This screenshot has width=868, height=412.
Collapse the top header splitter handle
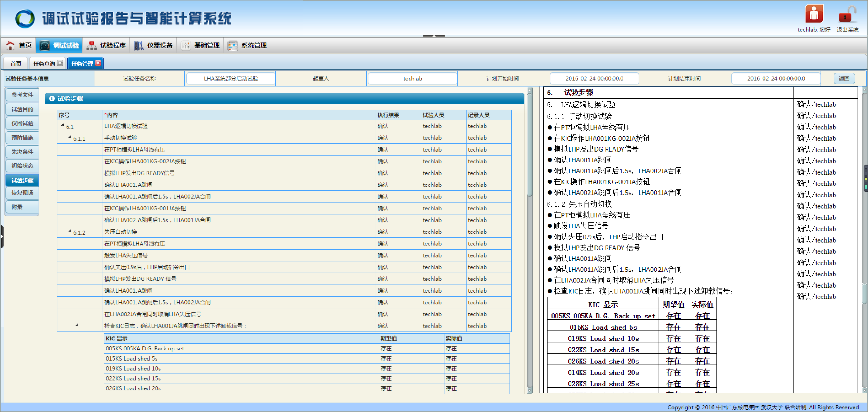[434, 35]
